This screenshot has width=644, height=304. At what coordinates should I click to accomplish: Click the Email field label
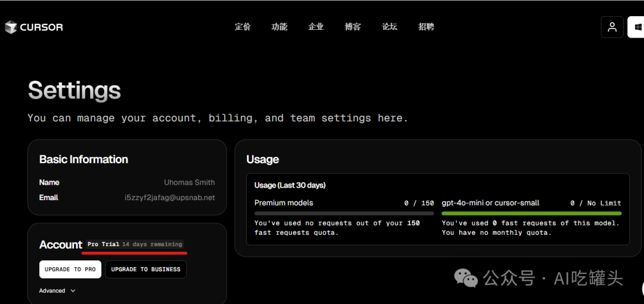coord(48,198)
